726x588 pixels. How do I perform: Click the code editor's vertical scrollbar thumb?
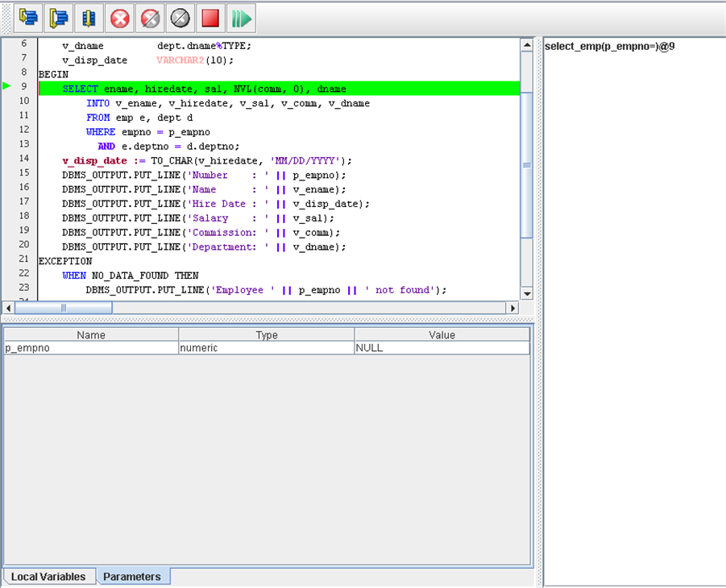(x=527, y=164)
